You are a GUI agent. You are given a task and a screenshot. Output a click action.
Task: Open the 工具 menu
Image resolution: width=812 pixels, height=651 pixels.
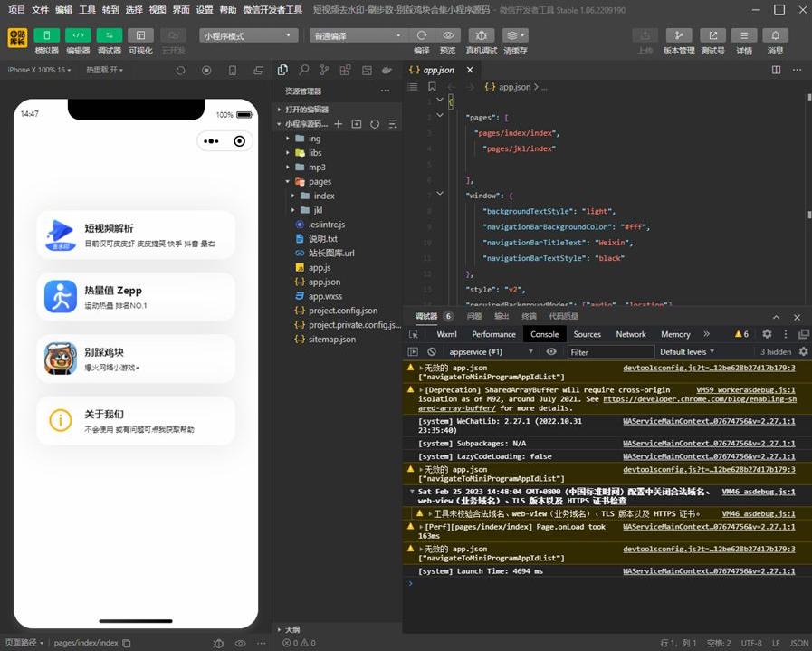coord(87,9)
